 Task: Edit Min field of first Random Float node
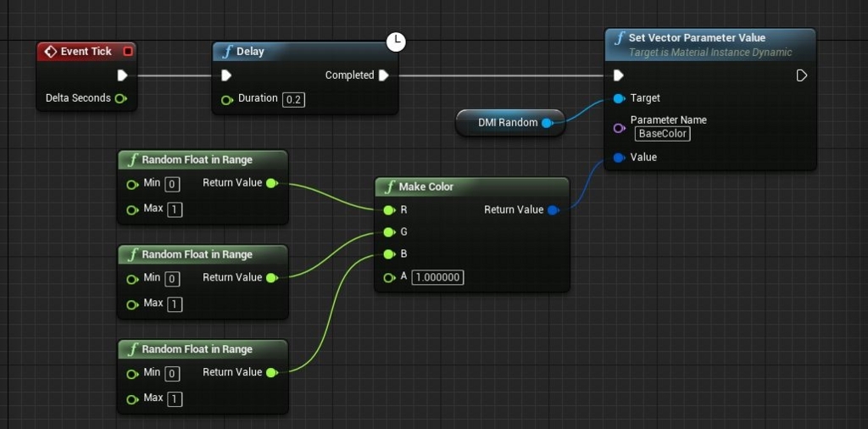click(172, 184)
